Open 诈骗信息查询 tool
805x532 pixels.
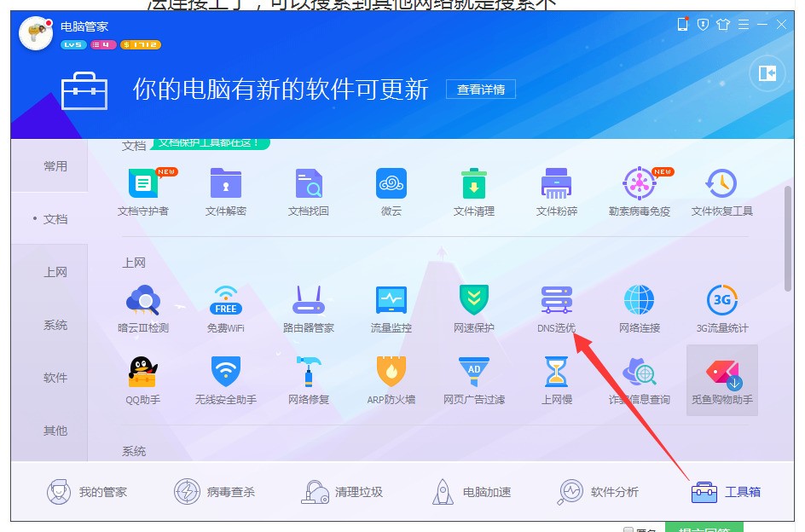(x=640, y=380)
